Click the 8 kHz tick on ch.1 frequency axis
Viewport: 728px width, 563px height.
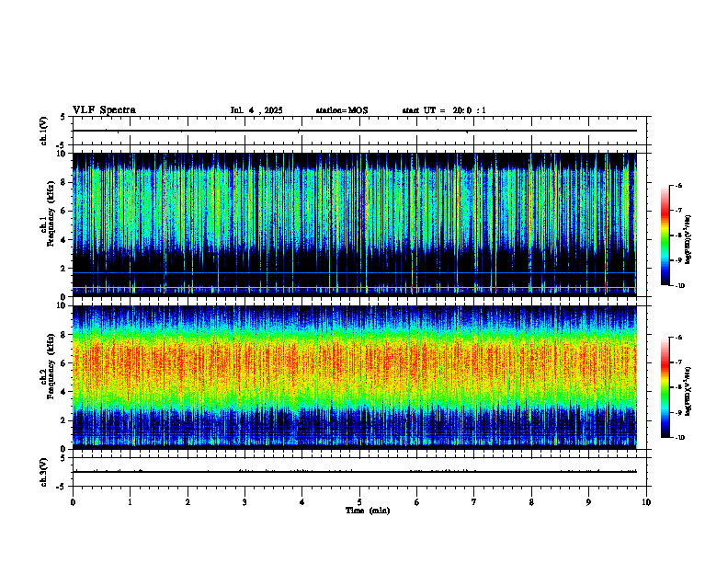[64, 182]
